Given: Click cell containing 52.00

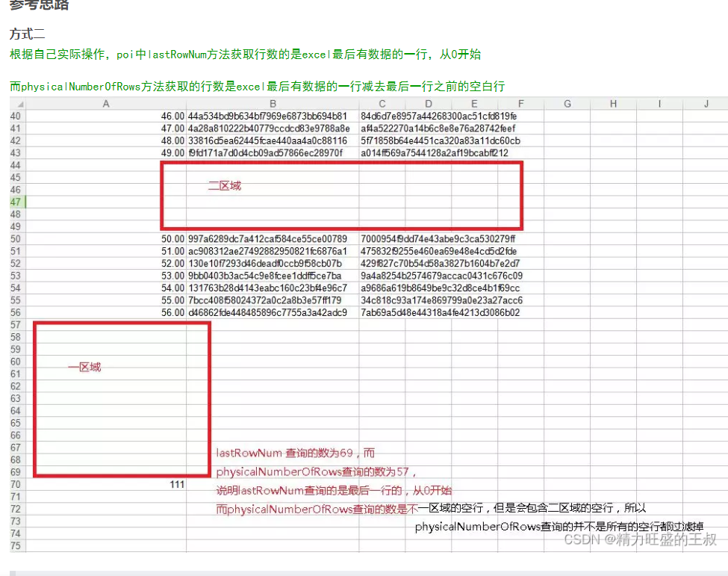Looking at the screenshot, I should [x=106, y=264].
